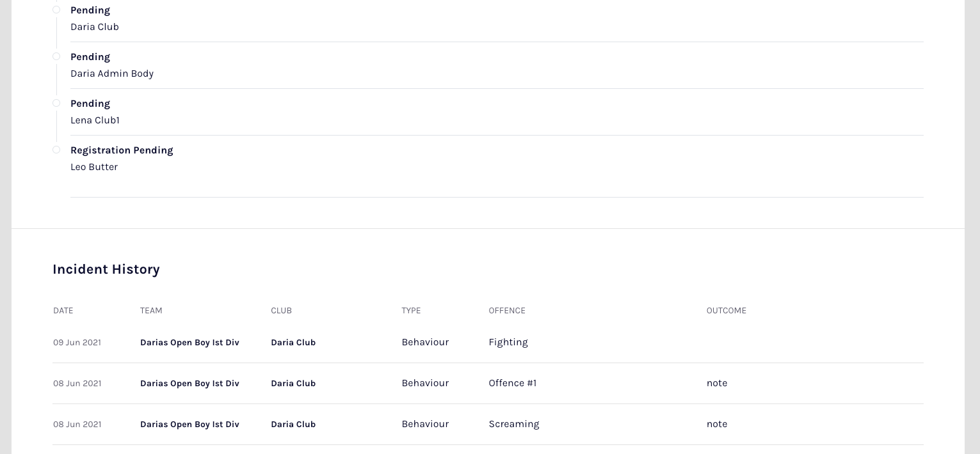980x454 pixels.
Task: Open the team link in the Offence #1 row
Action: coord(189,384)
